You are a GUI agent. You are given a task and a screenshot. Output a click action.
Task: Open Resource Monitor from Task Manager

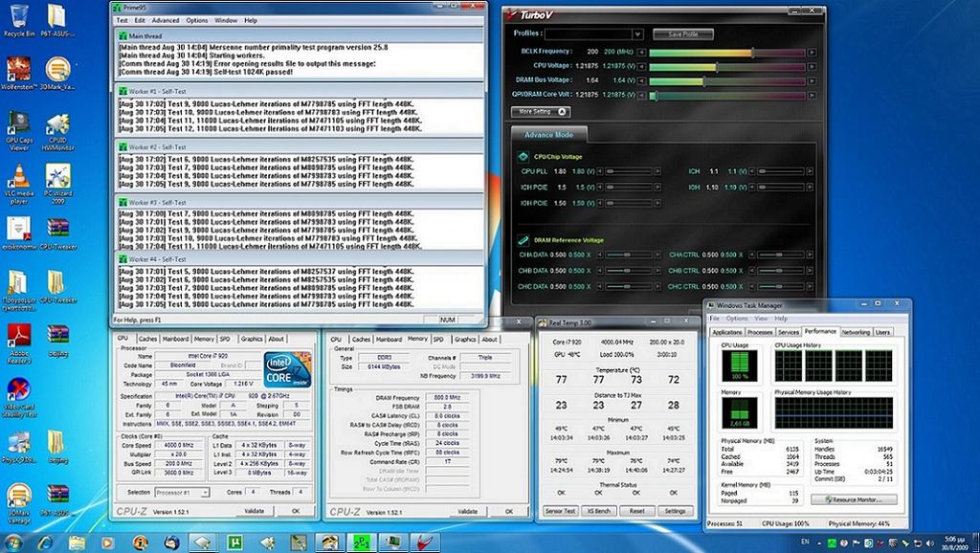855,499
